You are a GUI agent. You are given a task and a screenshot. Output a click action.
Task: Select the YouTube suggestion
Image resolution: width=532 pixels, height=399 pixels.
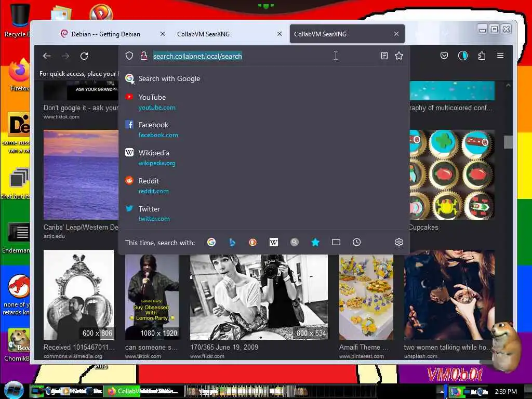click(x=264, y=102)
